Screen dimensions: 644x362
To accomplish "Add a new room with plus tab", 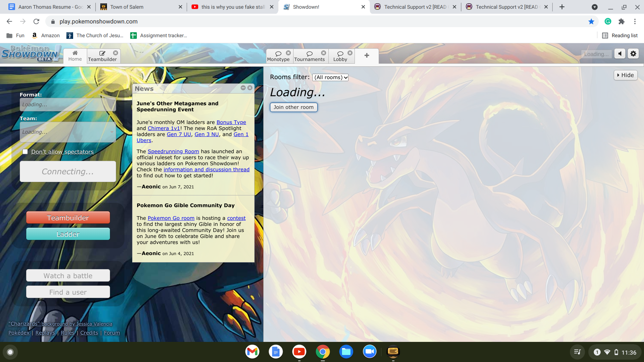I will point(367,56).
